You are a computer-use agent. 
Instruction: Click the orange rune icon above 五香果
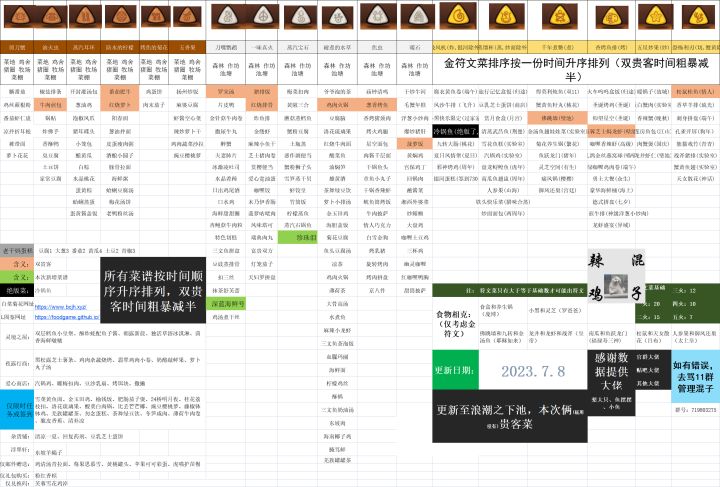pyautogui.click(x=187, y=17)
